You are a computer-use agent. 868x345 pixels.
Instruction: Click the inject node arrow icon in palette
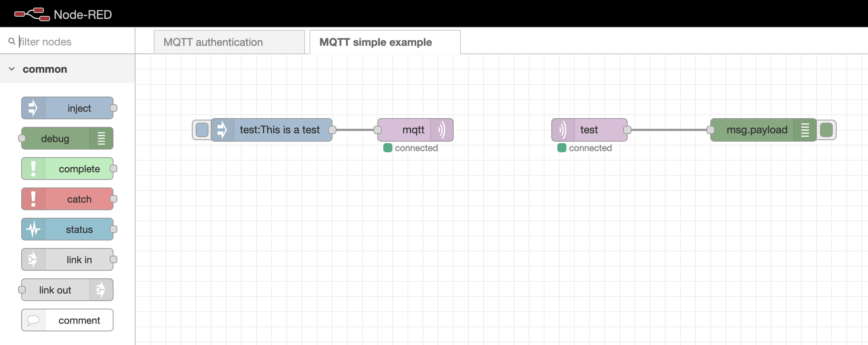point(33,108)
